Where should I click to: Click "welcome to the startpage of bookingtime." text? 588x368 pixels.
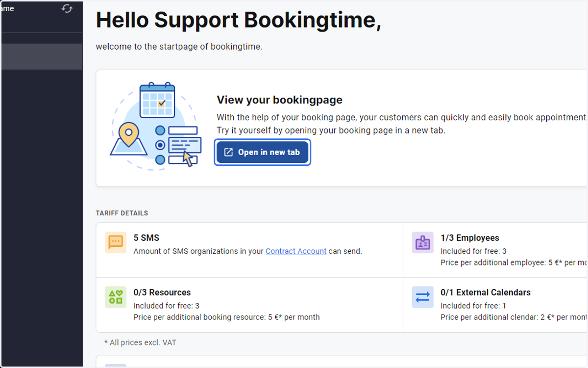(x=179, y=47)
